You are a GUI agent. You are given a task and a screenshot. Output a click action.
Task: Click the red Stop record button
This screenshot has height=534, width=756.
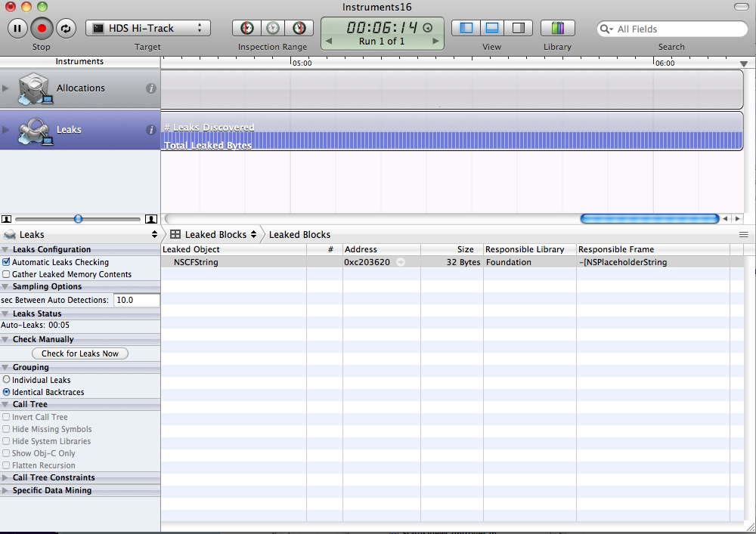tap(42, 29)
